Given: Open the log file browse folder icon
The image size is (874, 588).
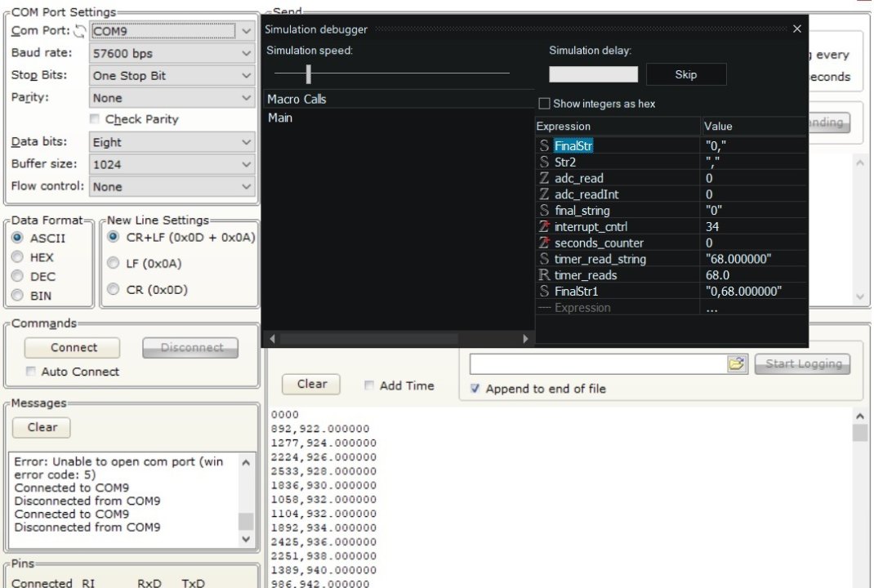Looking at the screenshot, I should [737, 364].
